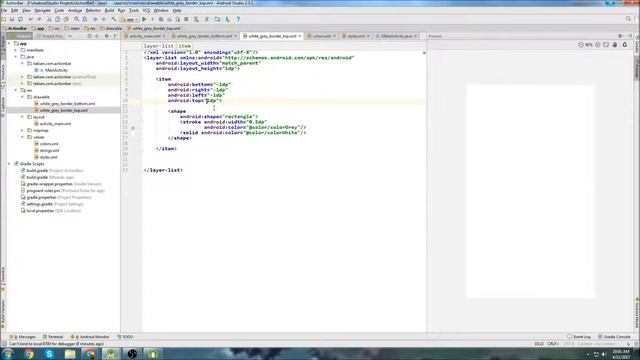Viewport: 640px width, 360px height.
Task: Select colors.xml in project tree
Action: click(49, 144)
